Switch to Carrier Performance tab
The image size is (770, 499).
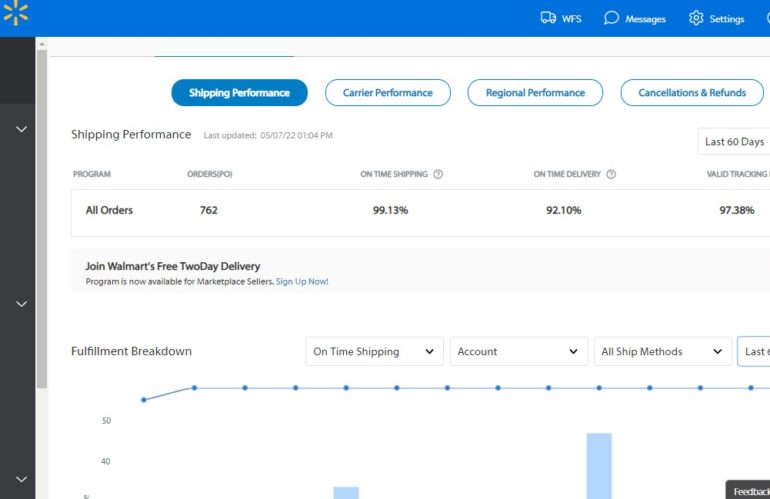[387, 93]
